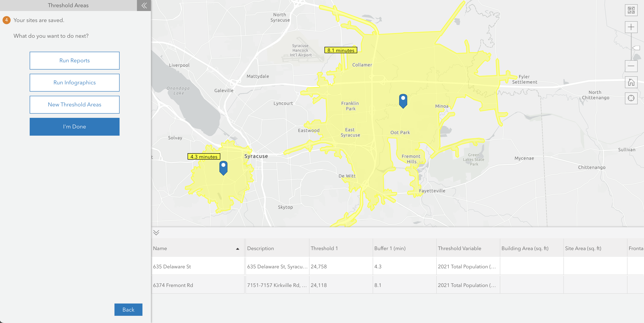Click the Name column sort arrow

pos(237,249)
